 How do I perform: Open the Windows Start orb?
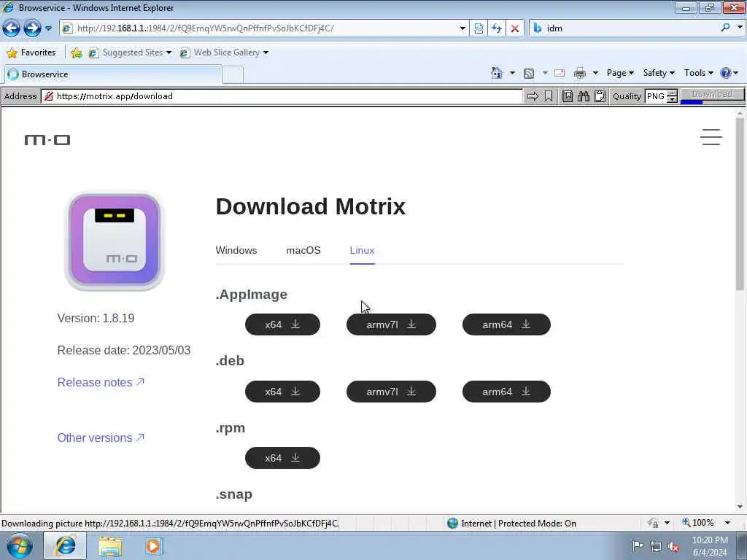coord(20,545)
